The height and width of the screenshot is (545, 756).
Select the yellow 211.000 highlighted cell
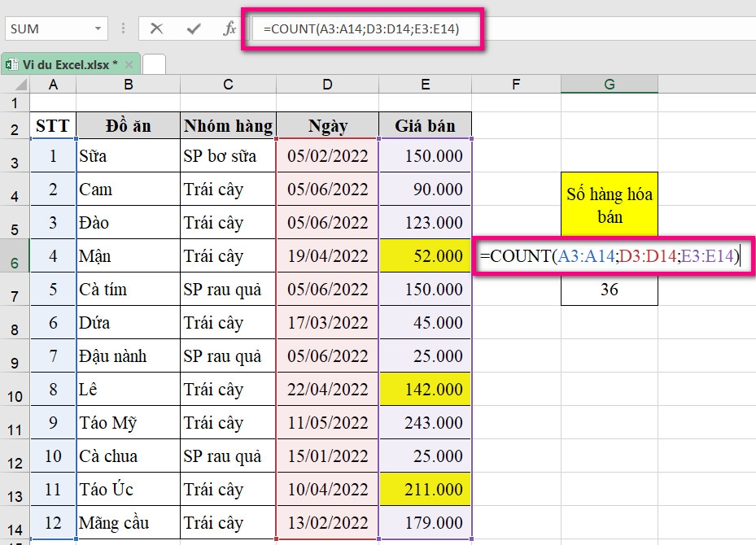425,489
